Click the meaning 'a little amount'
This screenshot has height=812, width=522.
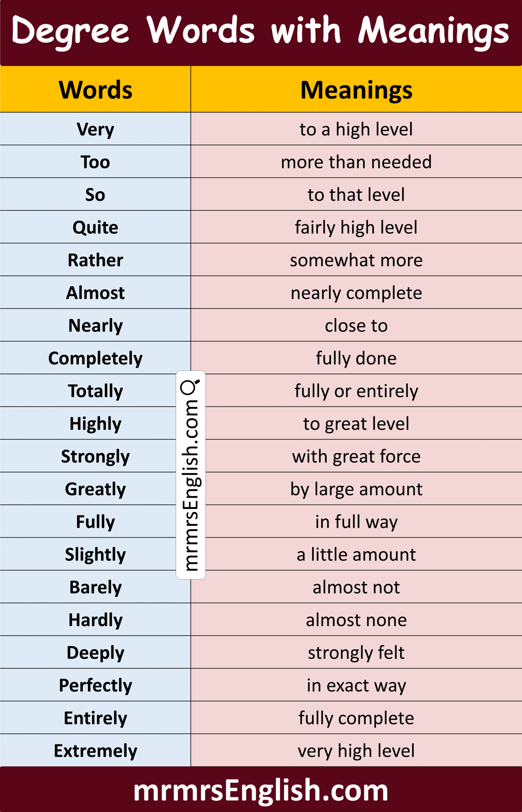[x=356, y=555]
